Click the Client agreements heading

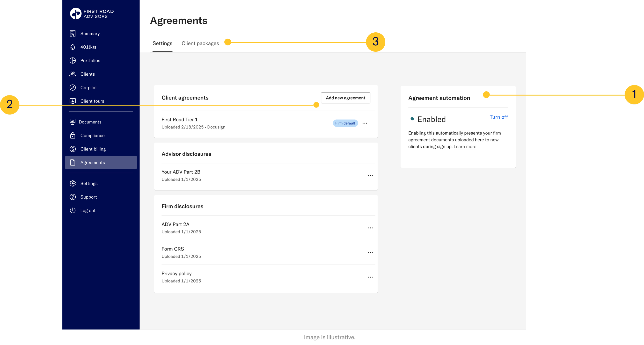coord(185,98)
